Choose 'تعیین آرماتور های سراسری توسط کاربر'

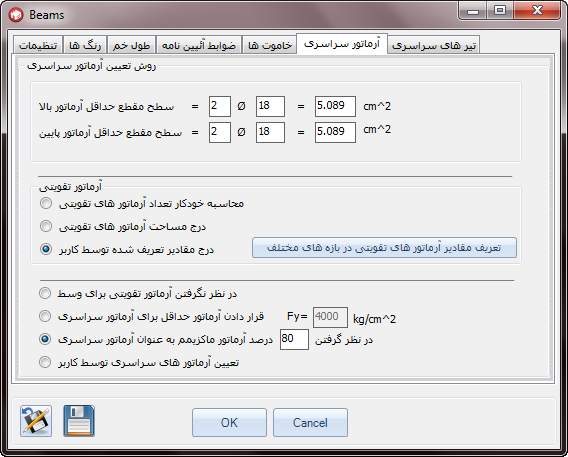tap(45, 362)
